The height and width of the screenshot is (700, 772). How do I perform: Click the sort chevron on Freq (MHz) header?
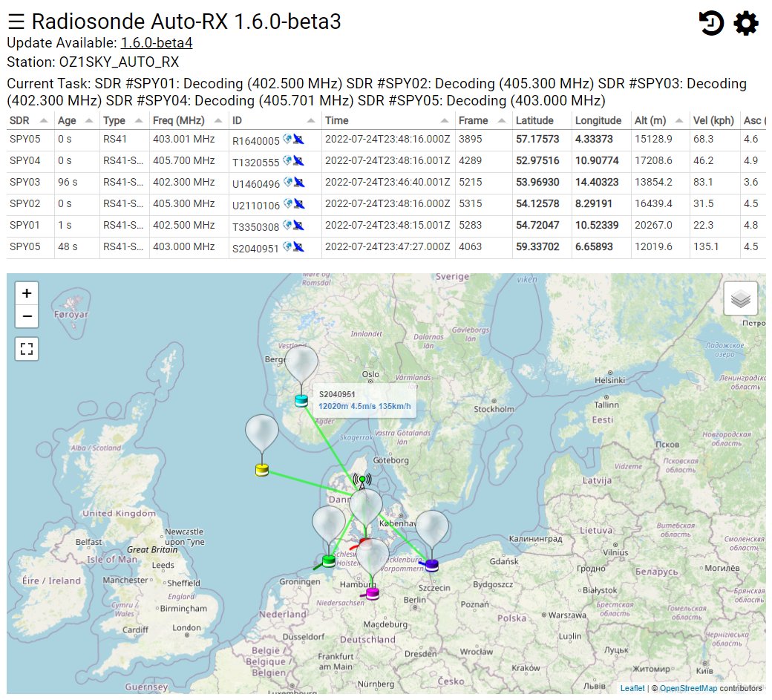coord(217,120)
